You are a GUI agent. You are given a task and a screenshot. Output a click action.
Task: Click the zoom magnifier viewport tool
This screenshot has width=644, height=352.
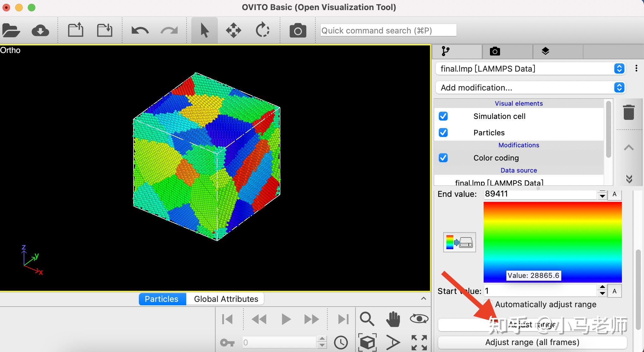(x=367, y=319)
